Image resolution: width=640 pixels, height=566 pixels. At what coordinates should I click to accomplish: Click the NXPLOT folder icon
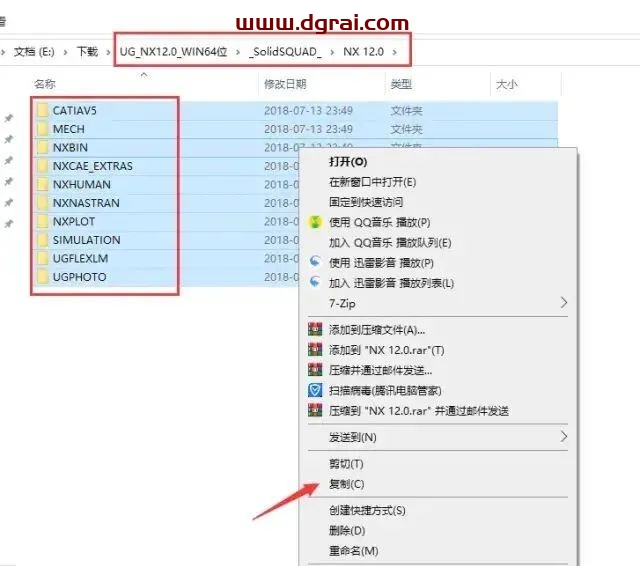coord(42,222)
